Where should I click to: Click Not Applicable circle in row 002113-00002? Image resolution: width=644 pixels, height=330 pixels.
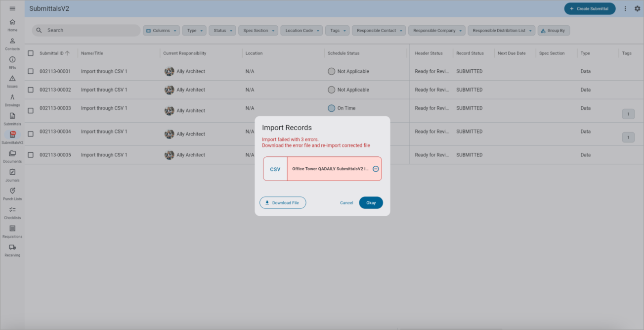pyautogui.click(x=332, y=90)
